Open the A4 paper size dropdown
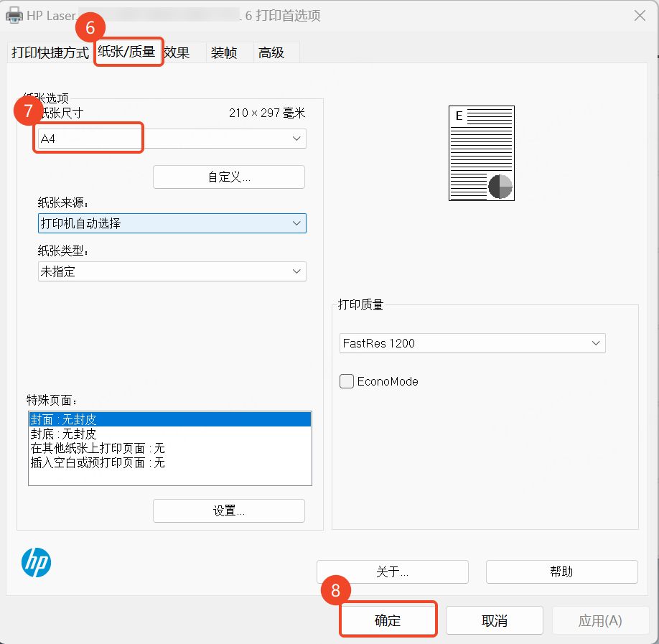The width and height of the screenshot is (659, 644). 172,139
